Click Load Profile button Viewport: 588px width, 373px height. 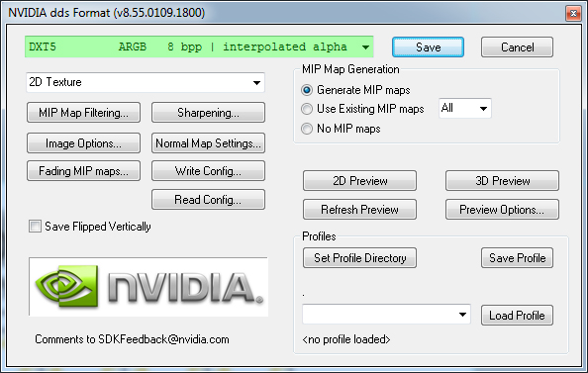tap(517, 316)
